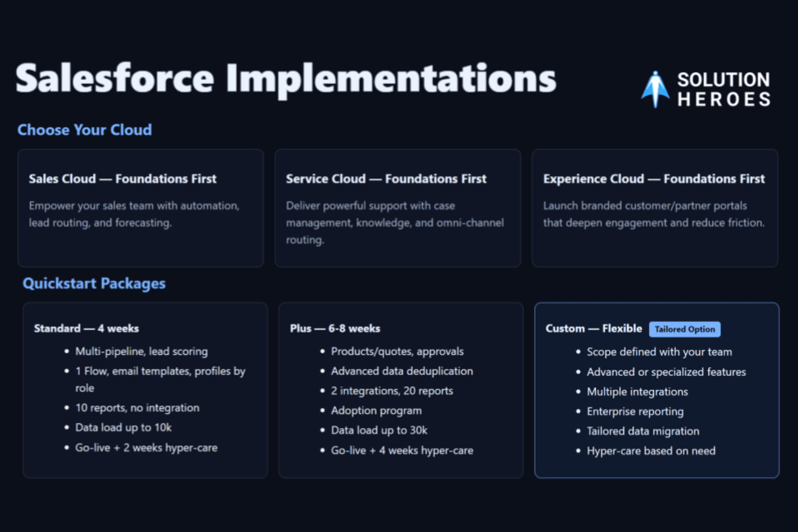
Task: Click Go-live + 4 weeks hyper-care item
Action: tap(402, 451)
